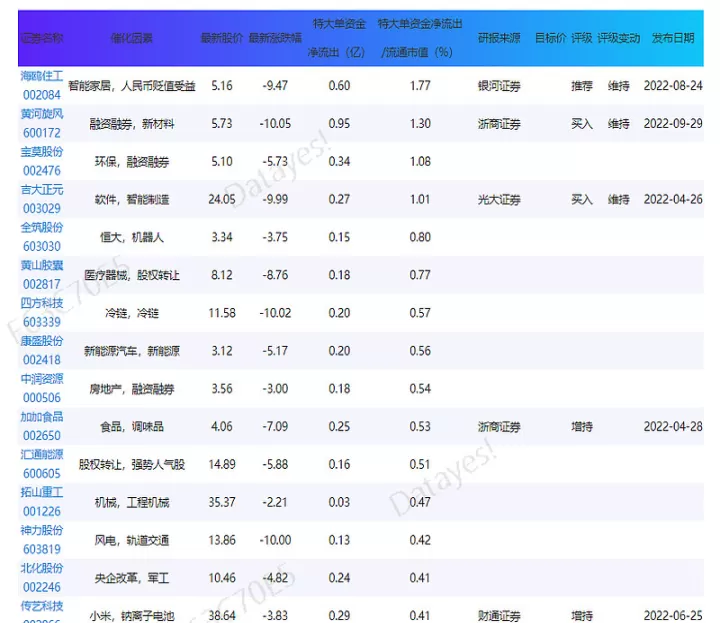Click the outflow ratio value 1.77

pos(420,86)
